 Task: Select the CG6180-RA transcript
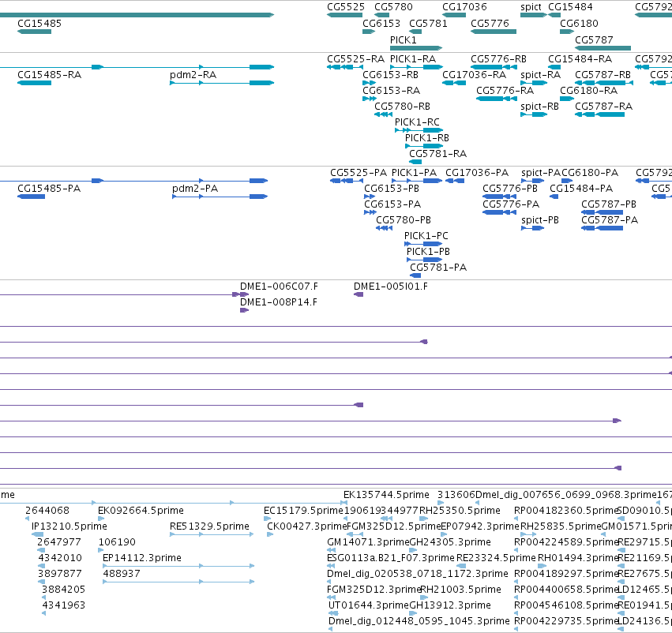pyautogui.click(x=567, y=99)
